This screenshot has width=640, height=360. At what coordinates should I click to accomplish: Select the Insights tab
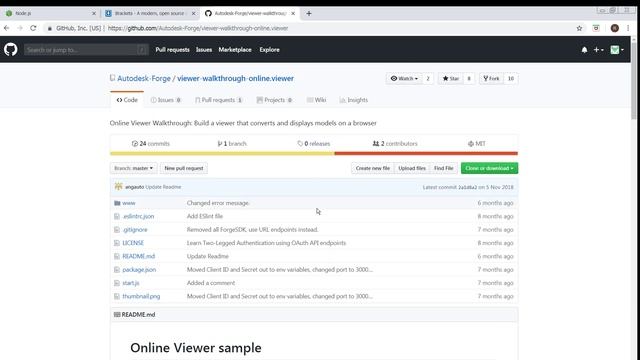353,100
